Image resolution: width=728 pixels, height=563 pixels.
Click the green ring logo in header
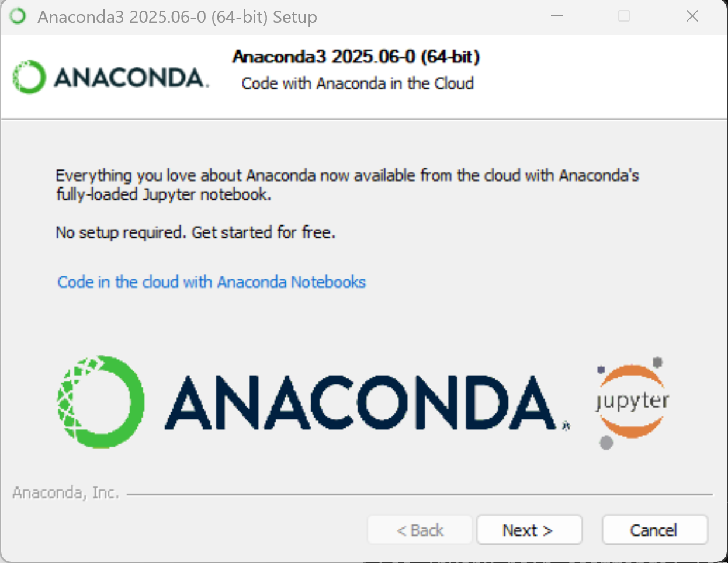pos(29,77)
